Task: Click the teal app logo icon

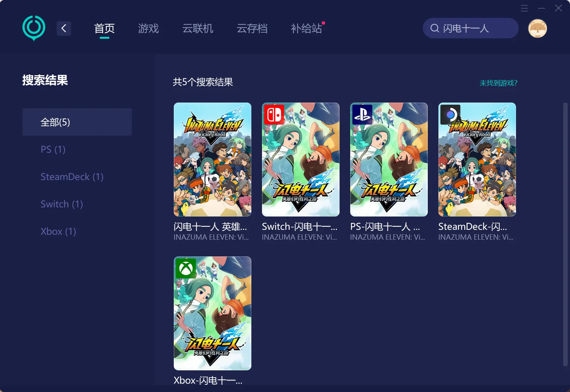Action: tap(34, 28)
